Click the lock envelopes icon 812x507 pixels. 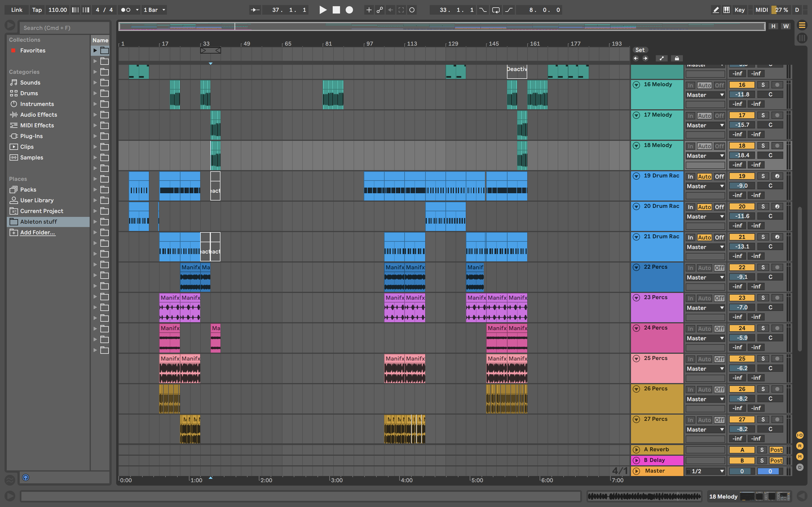click(677, 58)
